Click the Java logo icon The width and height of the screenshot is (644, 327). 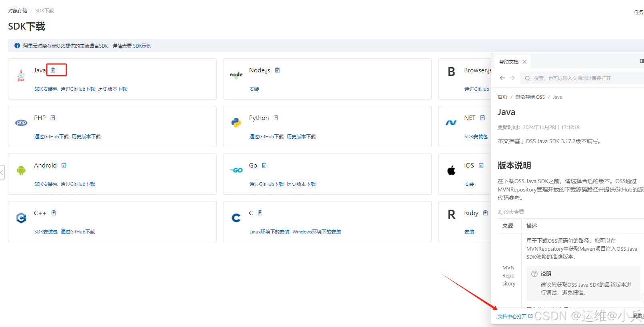(x=21, y=75)
